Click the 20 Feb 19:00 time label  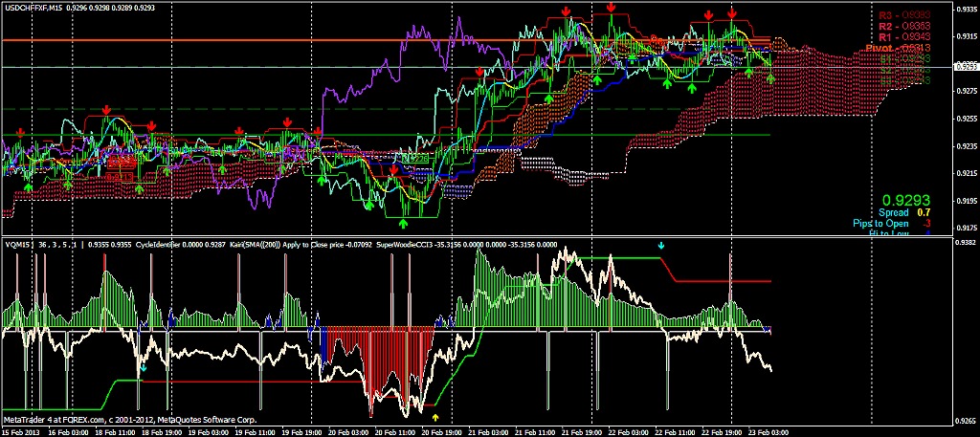(x=443, y=432)
